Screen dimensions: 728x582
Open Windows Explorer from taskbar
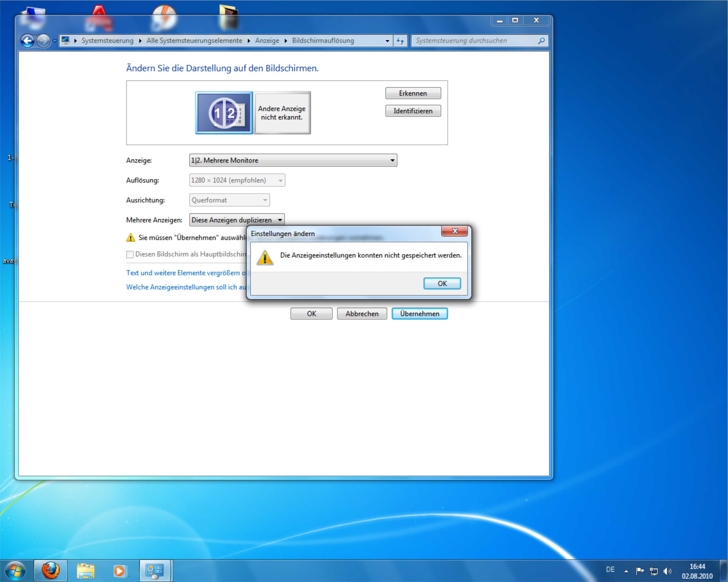[x=85, y=570]
